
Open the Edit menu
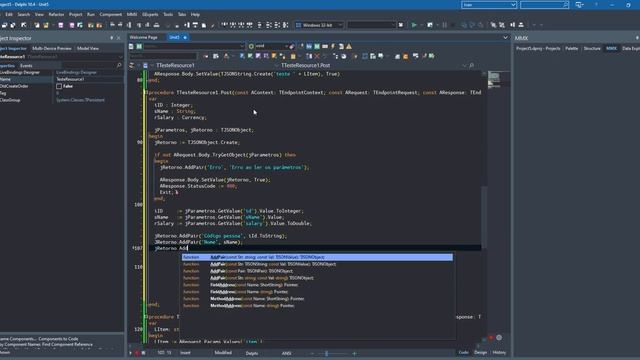pyautogui.click(x=9, y=14)
